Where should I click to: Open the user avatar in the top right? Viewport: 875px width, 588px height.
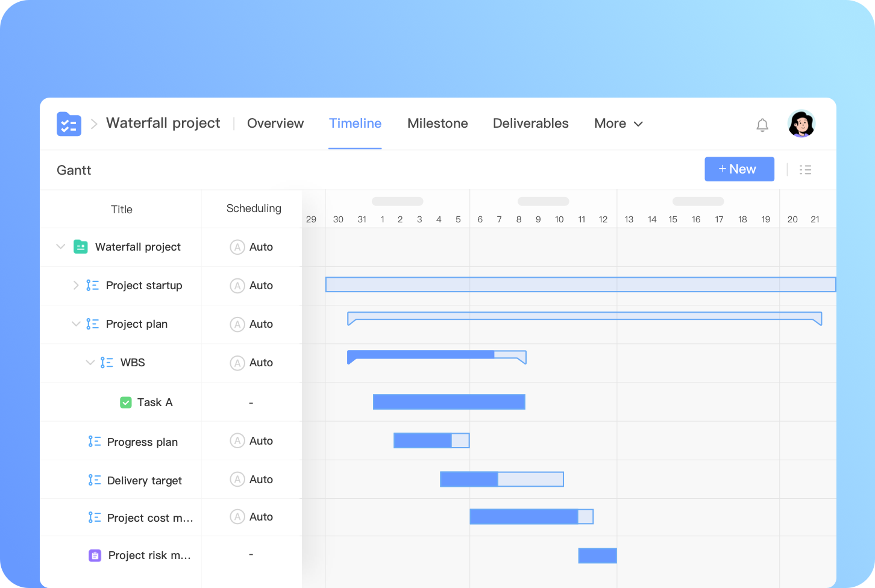[x=801, y=124]
